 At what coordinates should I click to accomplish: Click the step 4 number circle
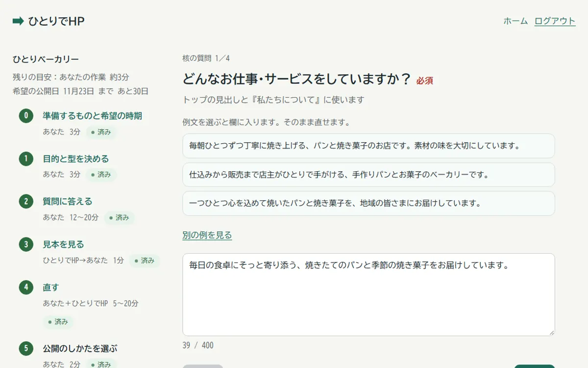[26, 287]
